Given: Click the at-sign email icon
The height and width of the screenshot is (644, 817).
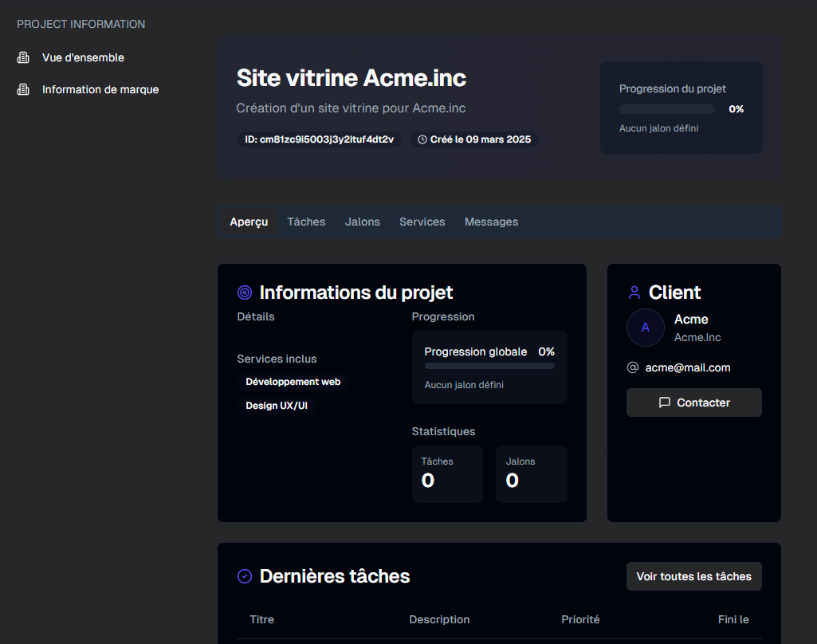Looking at the screenshot, I should click(x=633, y=367).
